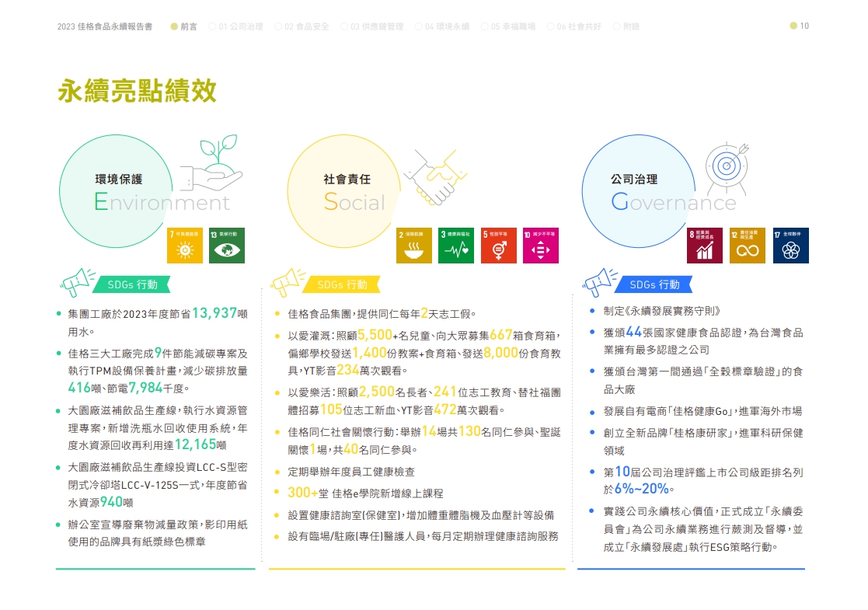
Task: Click the SDG 12 responsible consumption icon
Action: (748, 246)
